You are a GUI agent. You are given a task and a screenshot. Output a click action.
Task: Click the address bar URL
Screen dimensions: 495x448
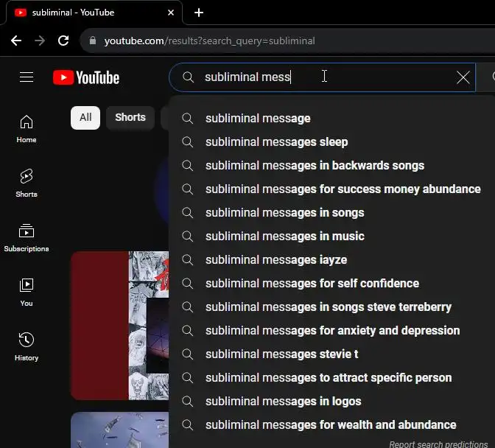tap(210, 41)
